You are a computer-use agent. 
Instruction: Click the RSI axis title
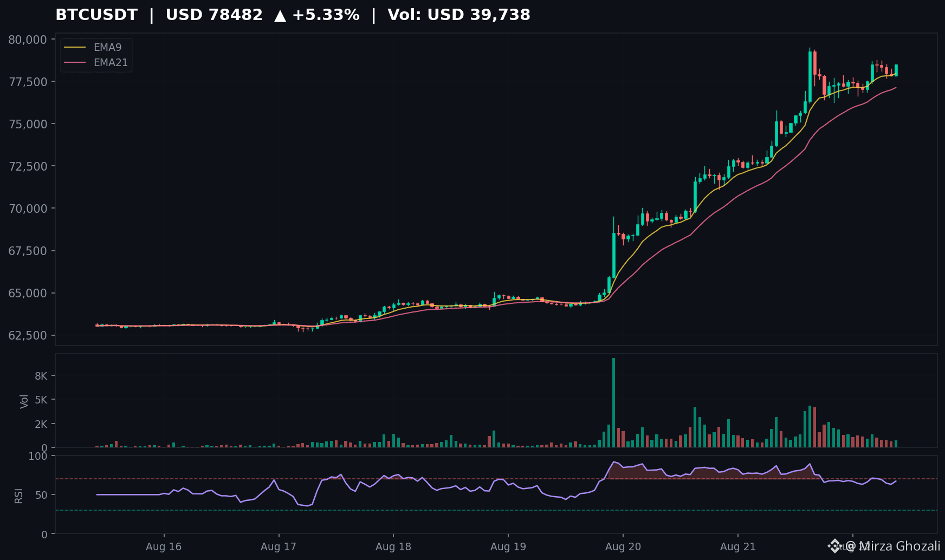coord(18,496)
